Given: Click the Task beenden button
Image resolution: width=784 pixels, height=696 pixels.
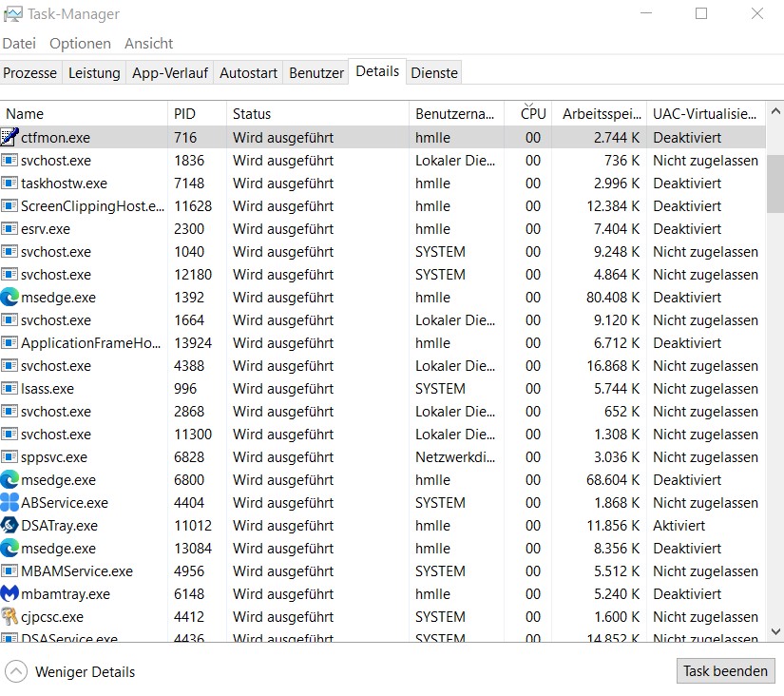Looking at the screenshot, I should (725, 670).
